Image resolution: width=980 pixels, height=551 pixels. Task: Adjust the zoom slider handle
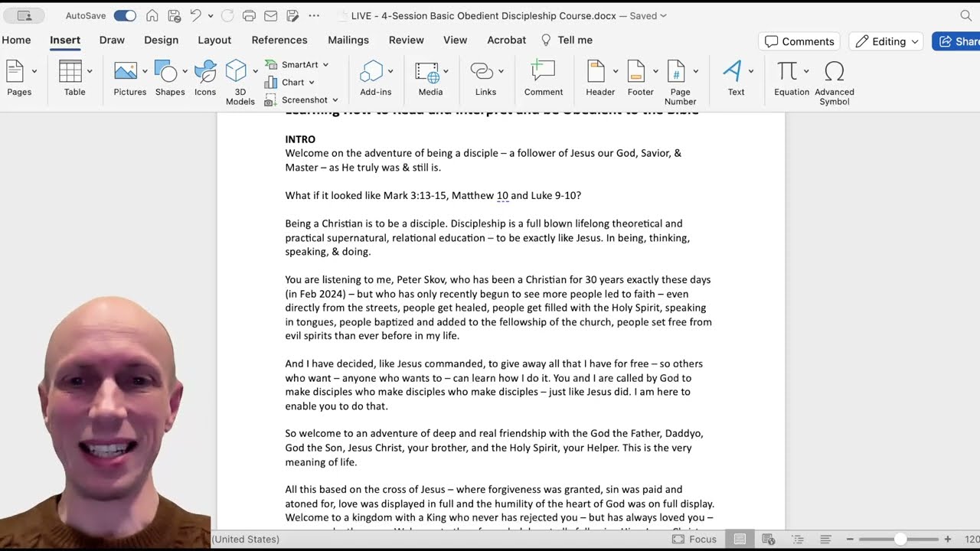pyautogui.click(x=900, y=539)
